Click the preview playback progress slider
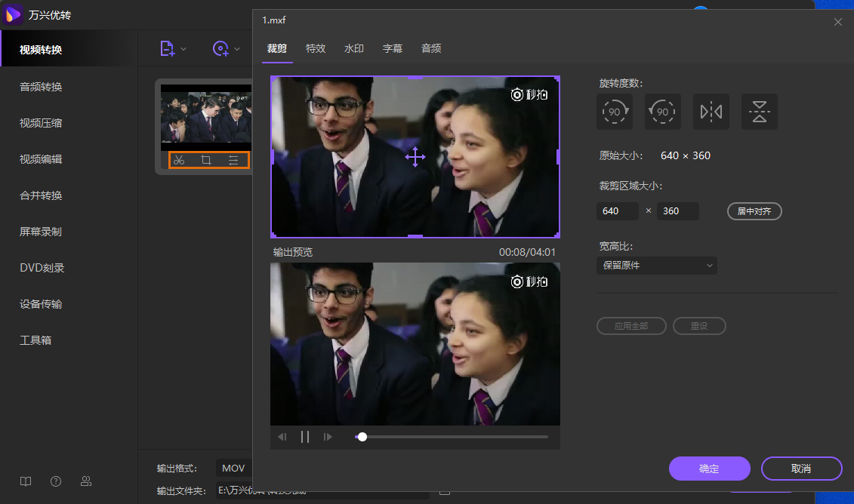 (452, 437)
